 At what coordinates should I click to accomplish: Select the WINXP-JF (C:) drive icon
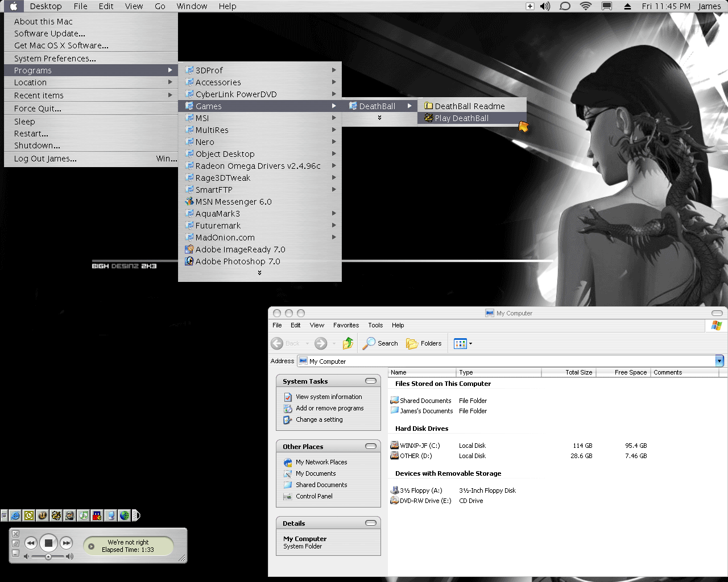click(395, 446)
